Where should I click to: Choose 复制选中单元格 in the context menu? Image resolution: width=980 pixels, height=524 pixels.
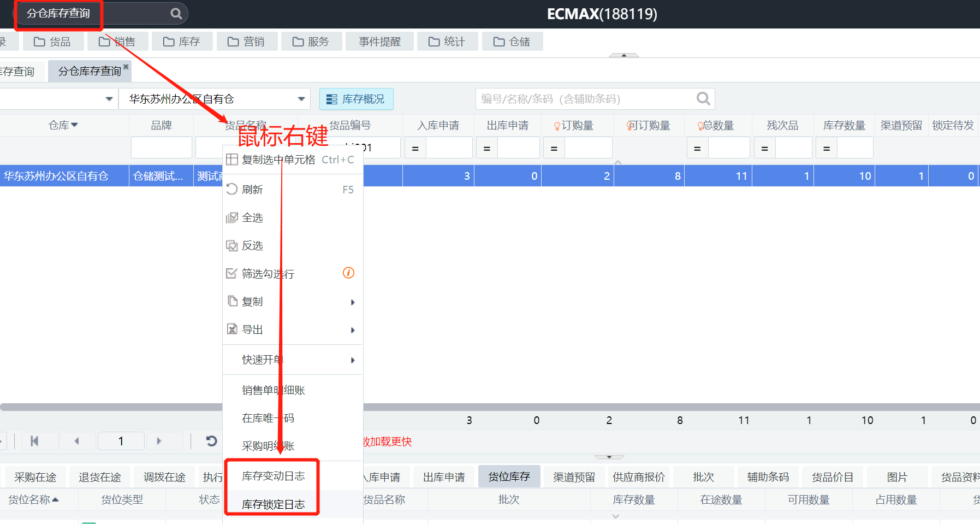[x=293, y=160]
